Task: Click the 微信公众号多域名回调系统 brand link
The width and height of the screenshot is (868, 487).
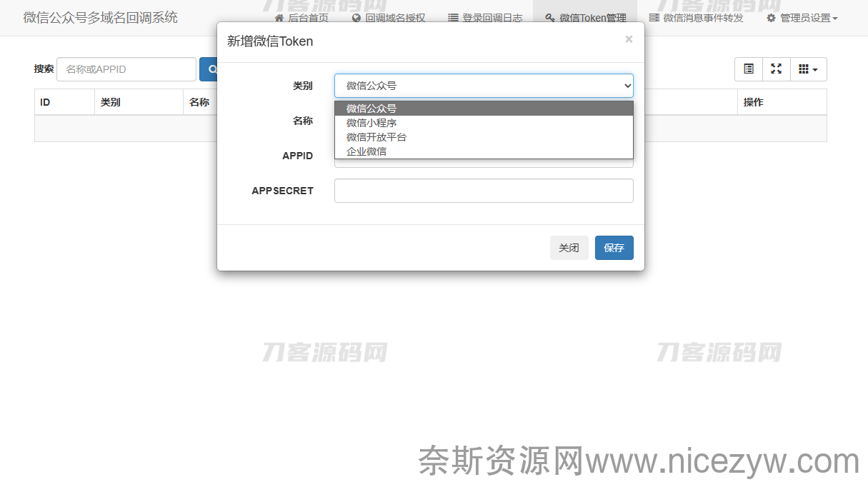Action: pos(100,17)
